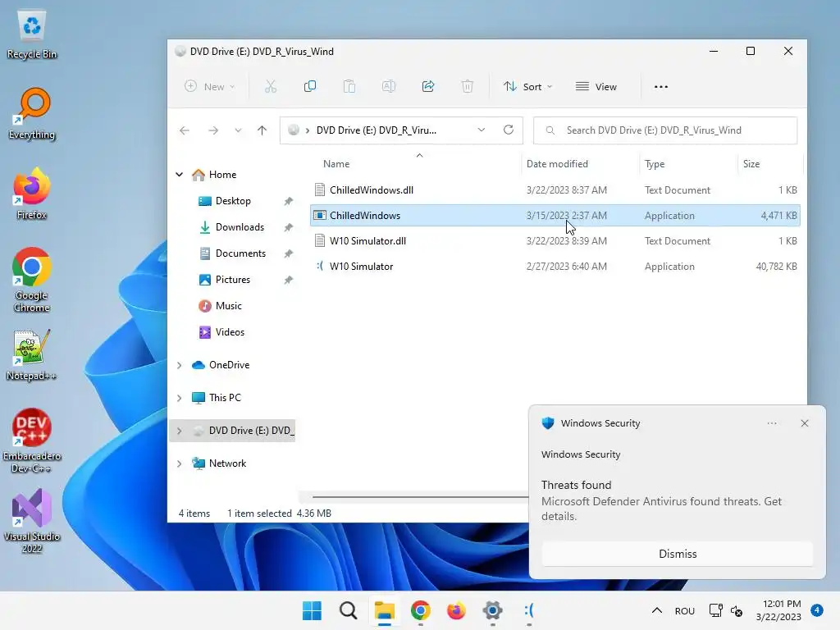Image resolution: width=840 pixels, height=630 pixels.
Task: Click File Explorer icon on taskbar
Action: click(x=385, y=610)
